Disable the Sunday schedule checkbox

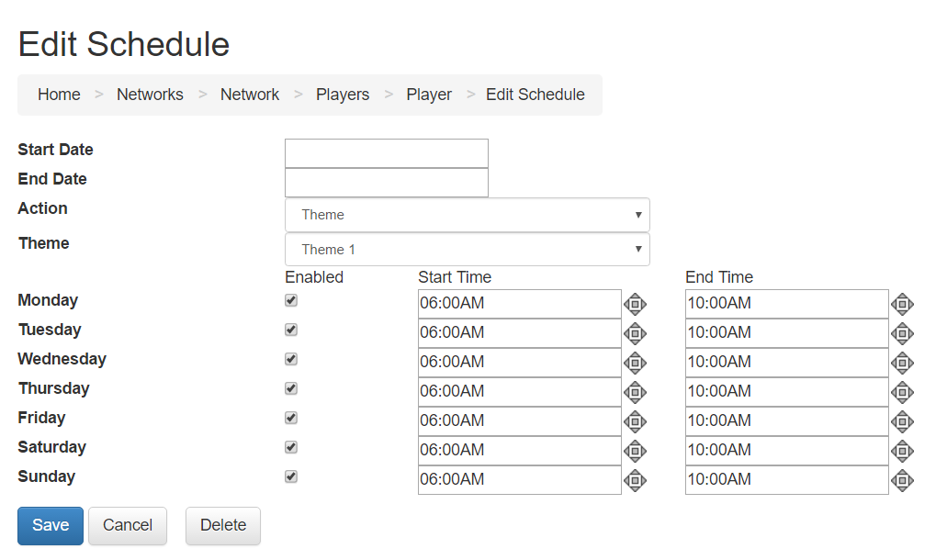click(x=291, y=476)
